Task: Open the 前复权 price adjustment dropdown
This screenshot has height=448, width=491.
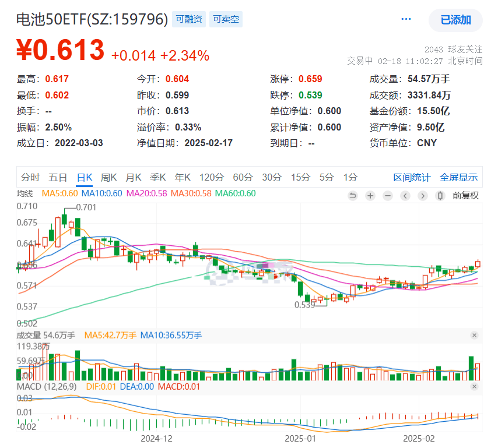Action: (465, 195)
